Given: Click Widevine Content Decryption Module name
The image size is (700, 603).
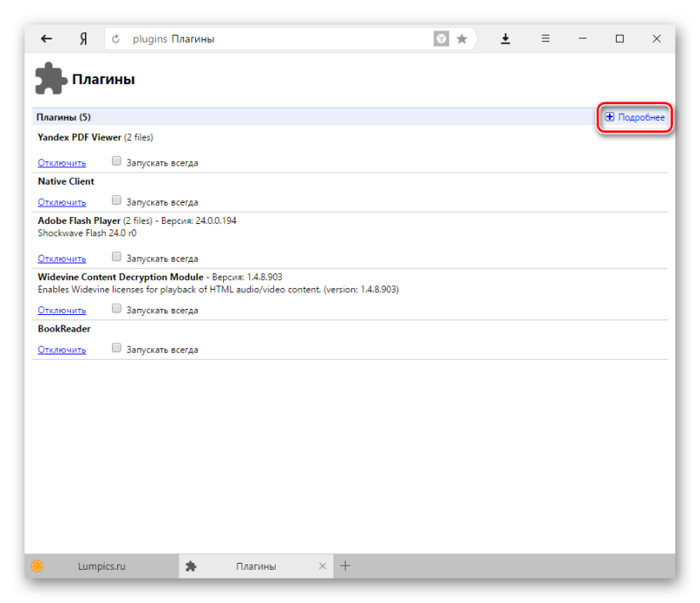Looking at the screenshot, I should tap(121, 277).
